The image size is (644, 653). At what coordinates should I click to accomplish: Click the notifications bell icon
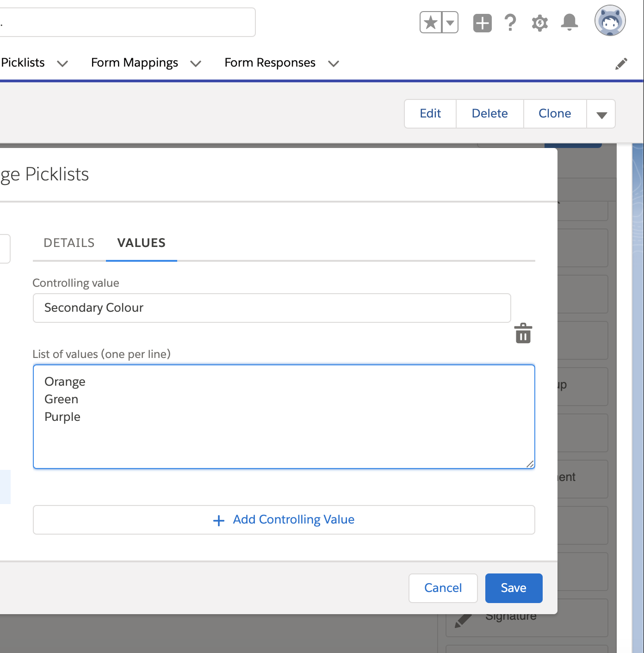(569, 22)
